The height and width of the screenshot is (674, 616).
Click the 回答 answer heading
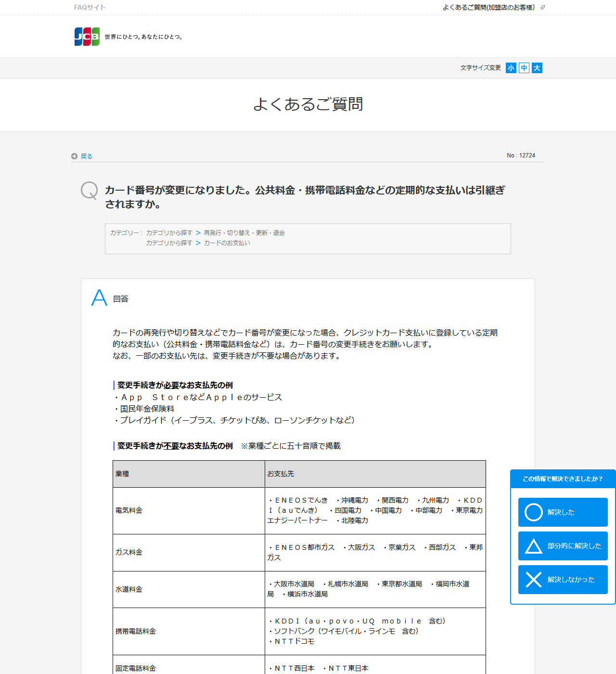[121, 299]
